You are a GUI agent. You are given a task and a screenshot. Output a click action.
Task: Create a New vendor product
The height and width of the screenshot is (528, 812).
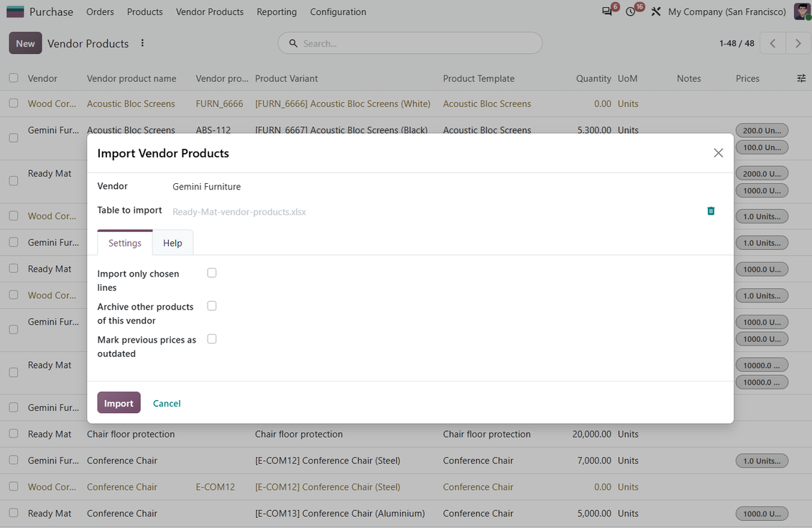click(25, 44)
